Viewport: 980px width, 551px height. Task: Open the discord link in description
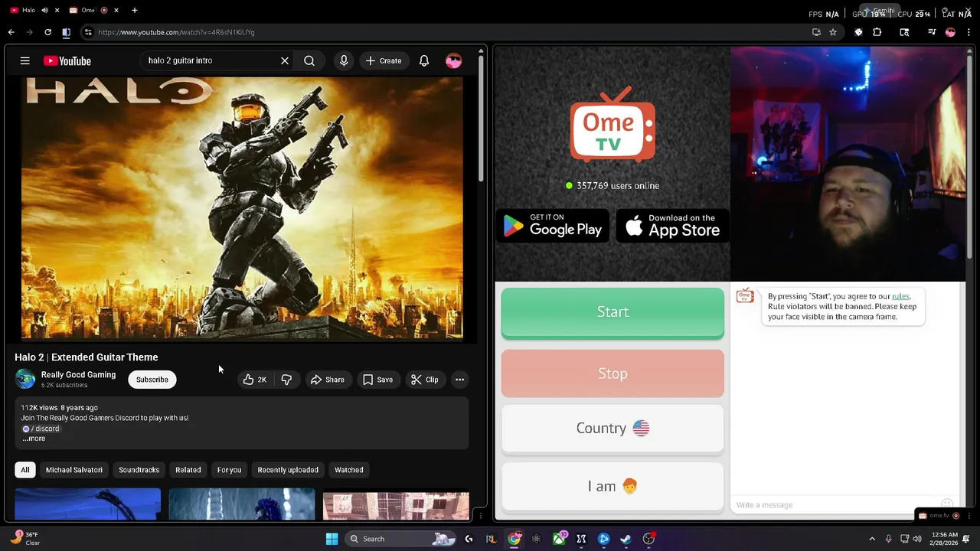click(41, 429)
